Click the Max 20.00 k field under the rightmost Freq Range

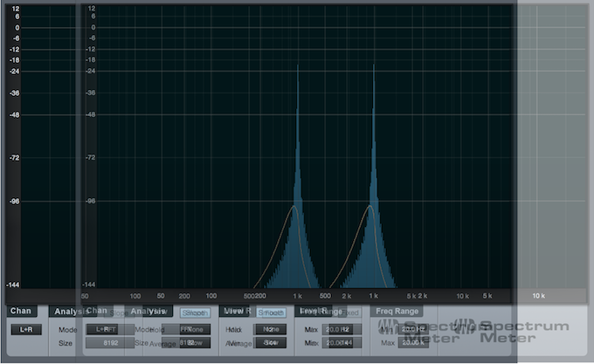pos(413,343)
